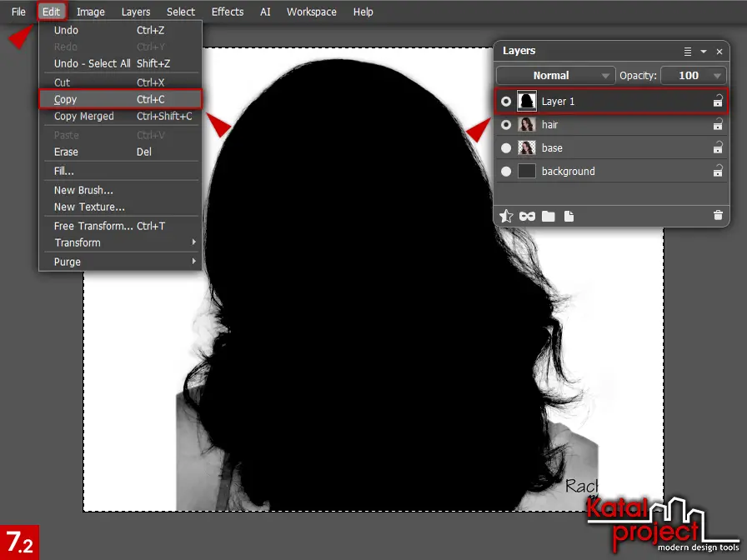Click the layer styles star icon
Image resolution: width=747 pixels, height=560 pixels.
point(506,216)
